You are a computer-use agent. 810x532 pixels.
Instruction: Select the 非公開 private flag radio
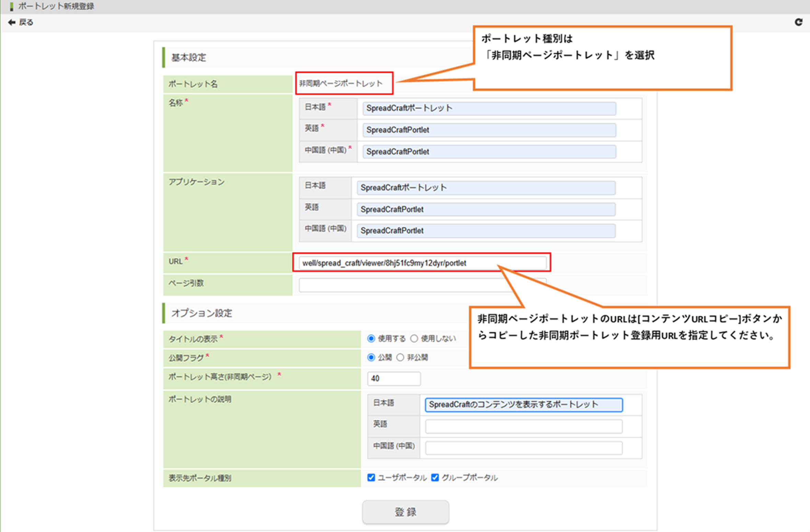point(400,357)
